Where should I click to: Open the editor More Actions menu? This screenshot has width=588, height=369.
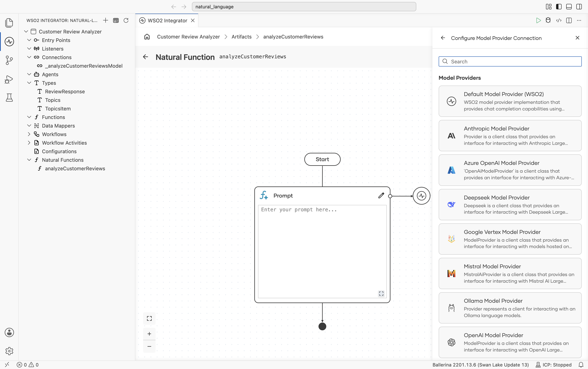click(x=579, y=20)
